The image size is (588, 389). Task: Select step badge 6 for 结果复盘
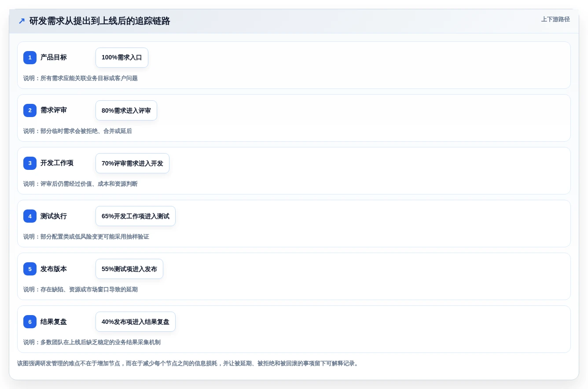coord(30,322)
